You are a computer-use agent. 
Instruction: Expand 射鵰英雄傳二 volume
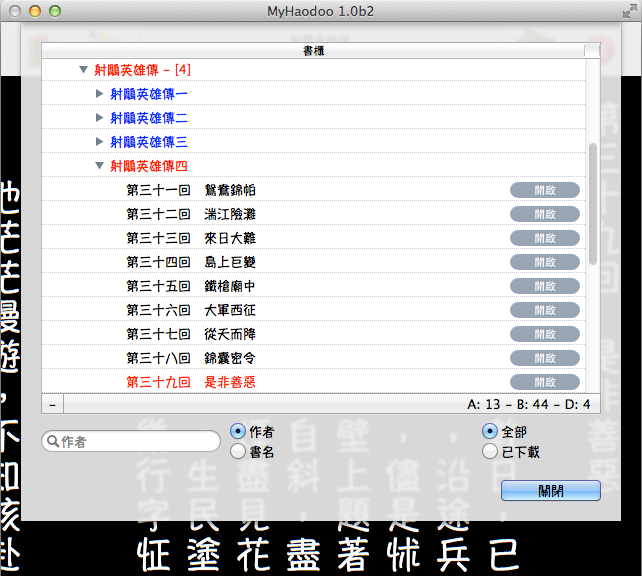99,118
